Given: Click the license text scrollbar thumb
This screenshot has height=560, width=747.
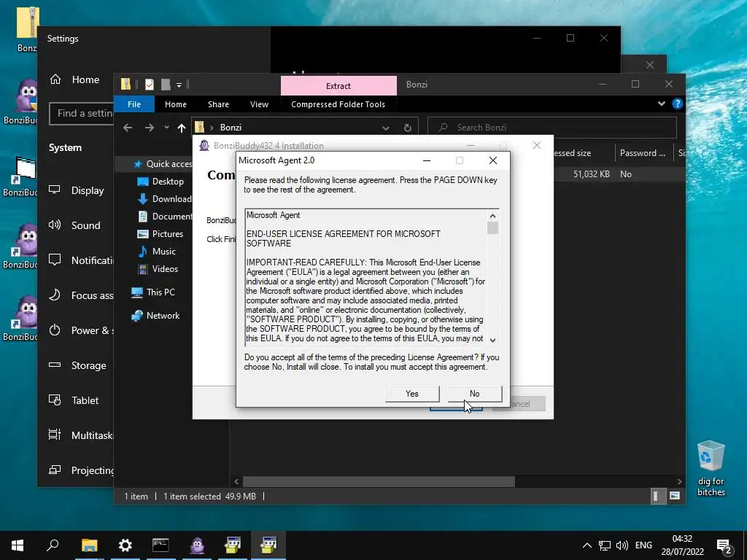Looking at the screenshot, I should pyautogui.click(x=492, y=228).
